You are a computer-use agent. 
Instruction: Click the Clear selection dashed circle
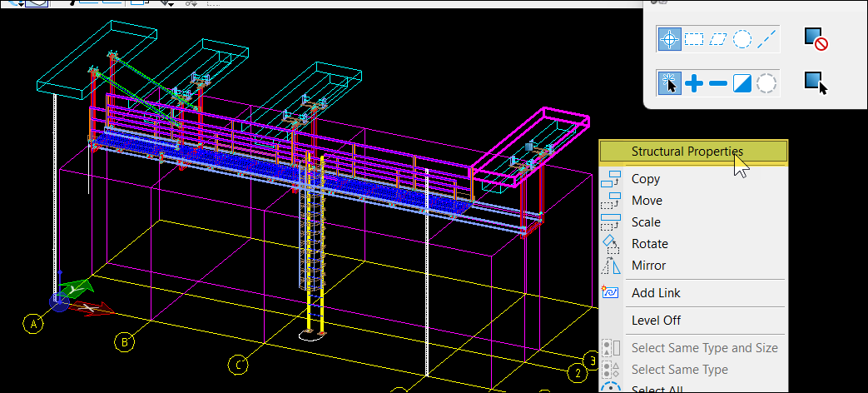tap(766, 82)
